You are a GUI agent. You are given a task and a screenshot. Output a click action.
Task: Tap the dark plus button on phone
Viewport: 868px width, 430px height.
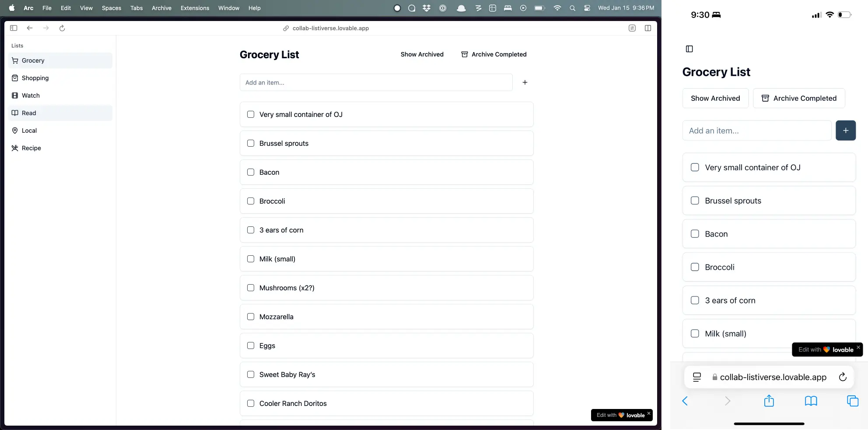[x=846, y=130]
